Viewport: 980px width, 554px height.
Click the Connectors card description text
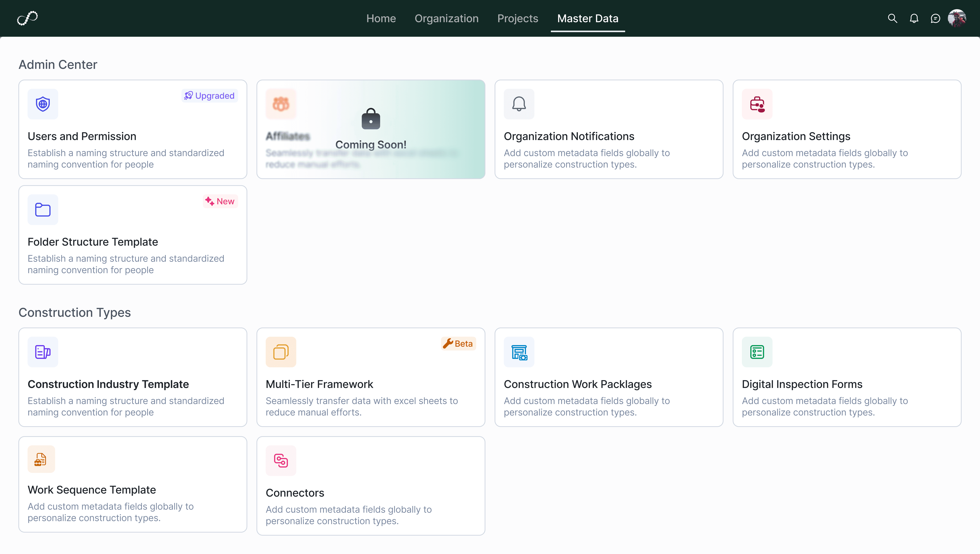click(349, 515)
